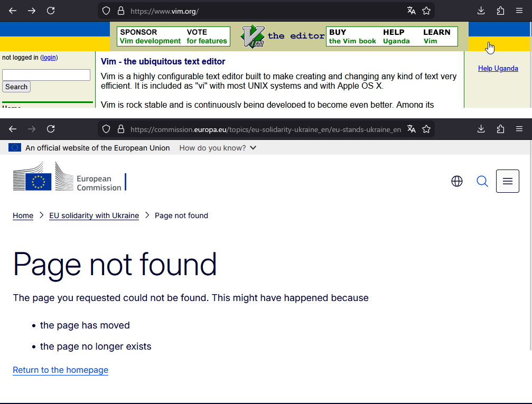Open Buy the Vim book banner link

click(x=352, y=36)
